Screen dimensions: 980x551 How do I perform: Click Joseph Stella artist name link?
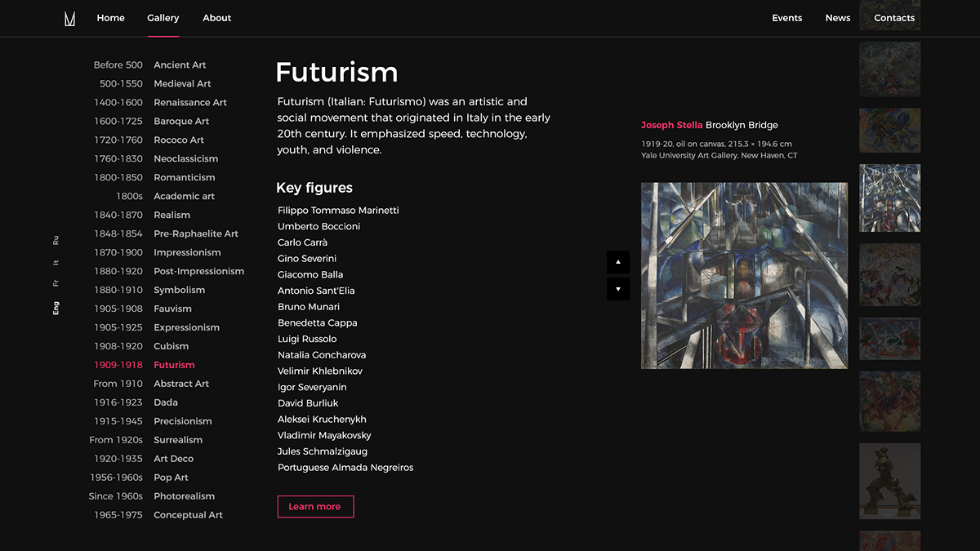[671, 126]
